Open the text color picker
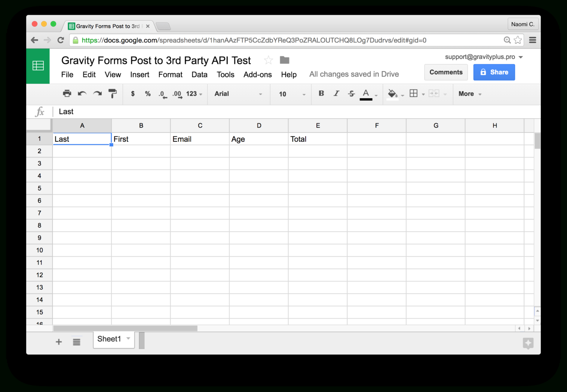The width and height of the screenshot is (567, 392). click(366, 93)
